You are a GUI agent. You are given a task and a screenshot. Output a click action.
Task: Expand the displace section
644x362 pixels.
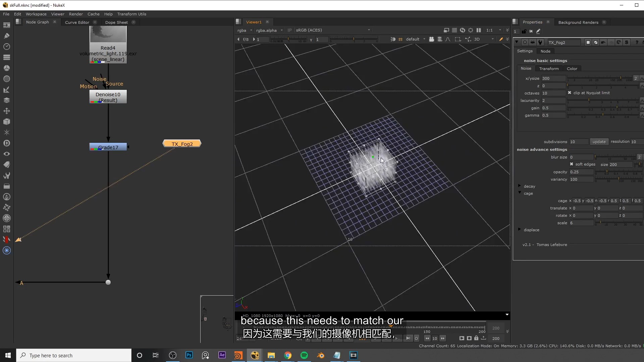coord(520,229)
